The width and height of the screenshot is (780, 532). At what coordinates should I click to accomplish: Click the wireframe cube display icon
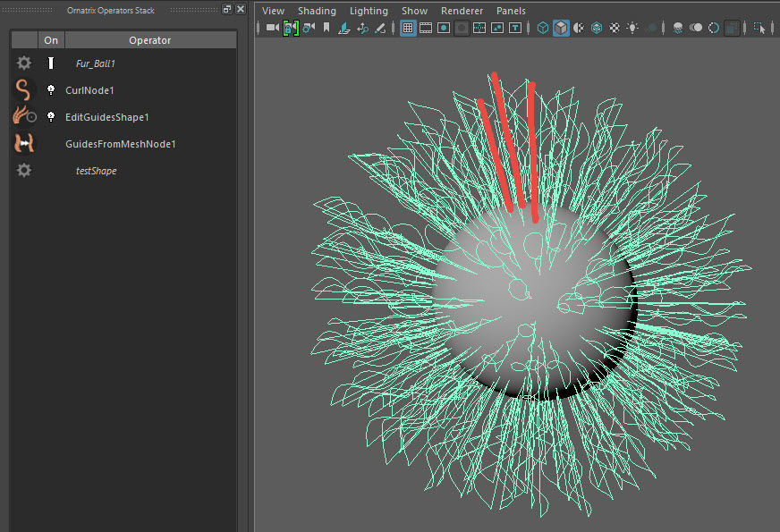pos(542,29)
